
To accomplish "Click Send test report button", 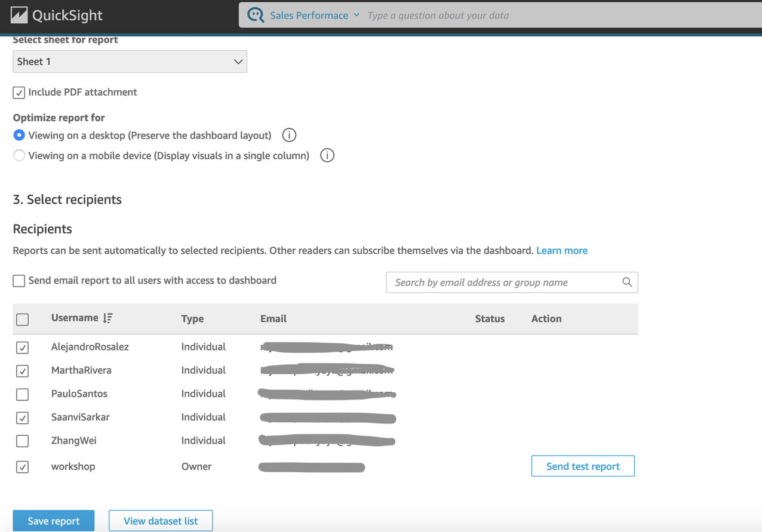I will [x=583, y=466].
